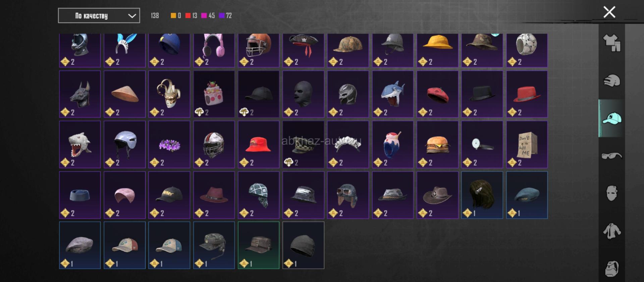This screenshot has width=644, height=282.
Task: Select the black beanie item
Action: [x=303, y=245]
